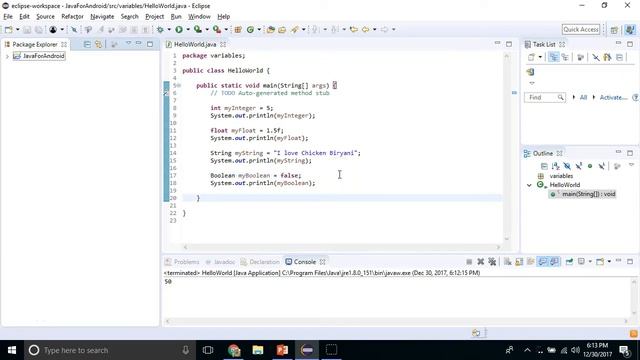Image resolution: width=640 pixels, height=360 pixels.
Task: Click the Back navigation arrow
Action: coord(366,29)
